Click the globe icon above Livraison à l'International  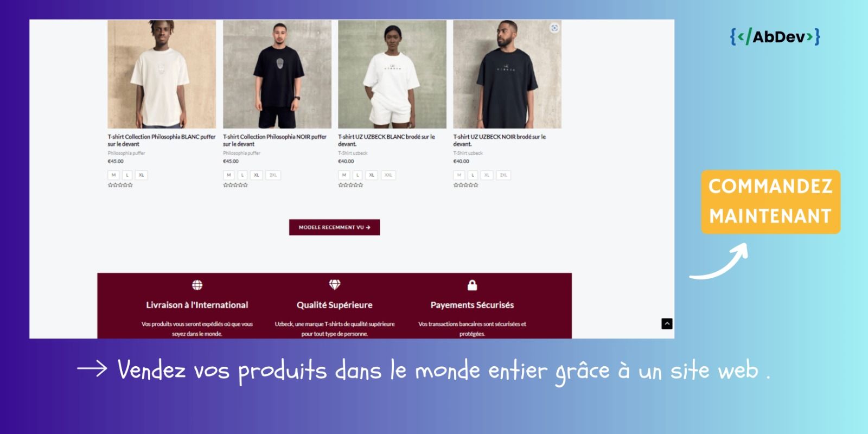197,285
